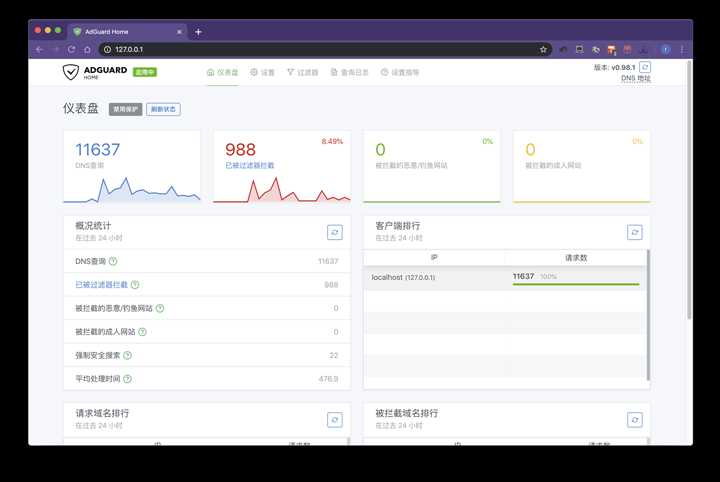Click the browser back arrow
720x482 pixels.
click(x=39, y=50)
